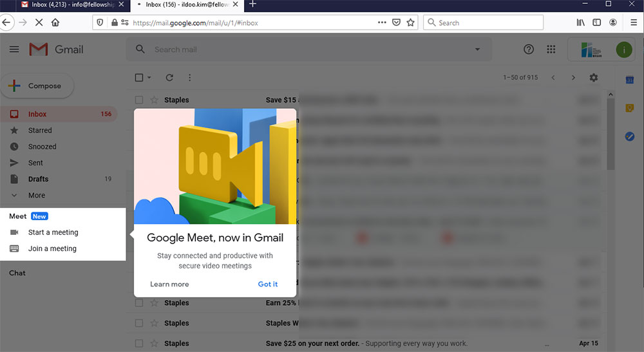Star the Staples Save $15 email

coord(154,100)
